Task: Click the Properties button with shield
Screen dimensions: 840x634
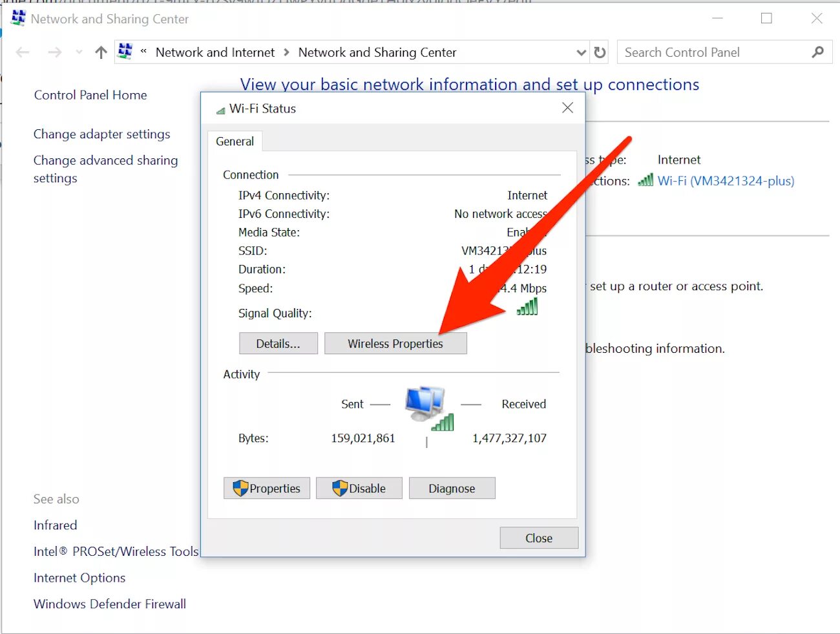Action: pyautogui.click(x=267, y=488)
